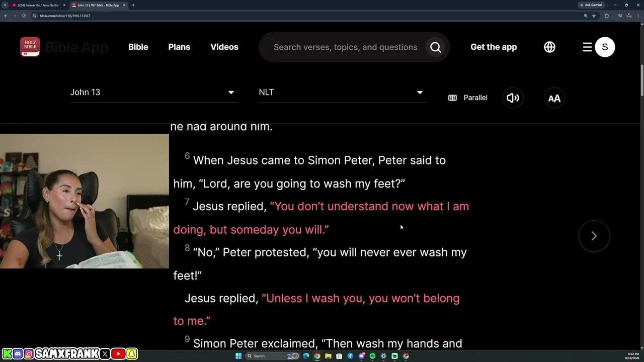The width and height of the screenshot is (644, 362).
Task: Click the taskbar clock and date
Action: (631, 356)
